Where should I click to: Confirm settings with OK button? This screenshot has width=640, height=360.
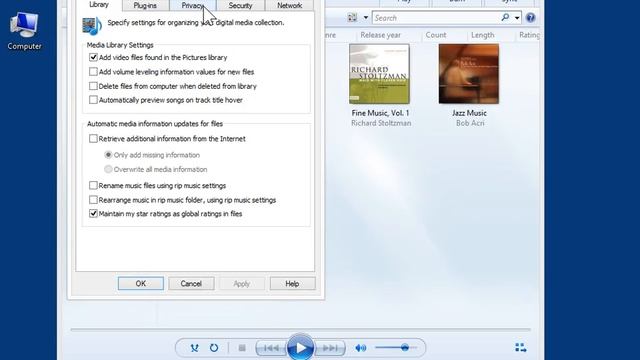pos(141,284)
